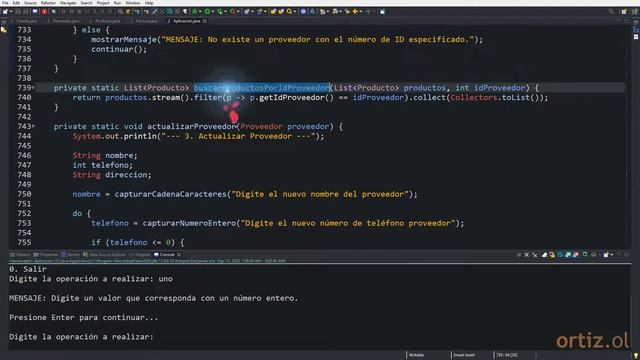The width and height of the screenshot is (640, 360).
Task: Click mostrarMensaje call on line 734
Action: 124,40
